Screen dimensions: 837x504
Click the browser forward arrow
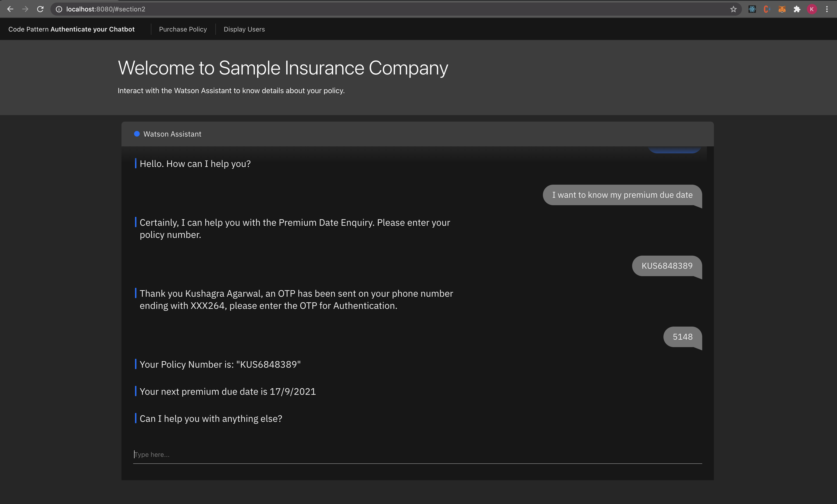click(25, 9)
